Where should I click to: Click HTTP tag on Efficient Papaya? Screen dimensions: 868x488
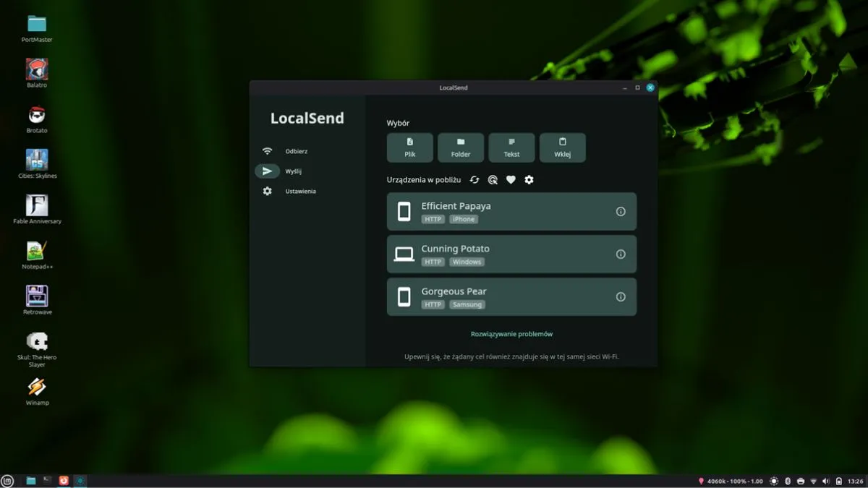point(433,219)
